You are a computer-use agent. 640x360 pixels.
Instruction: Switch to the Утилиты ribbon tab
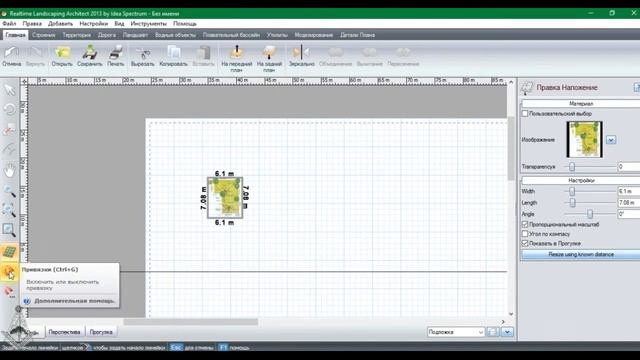point(277,35)
